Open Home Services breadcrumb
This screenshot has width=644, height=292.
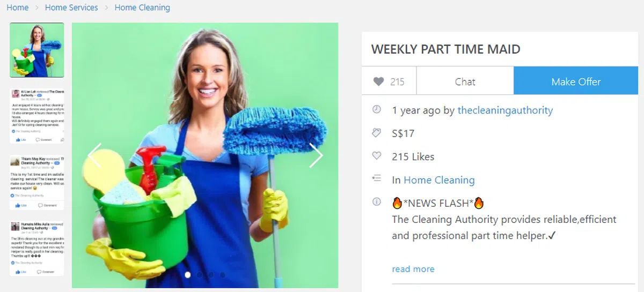[71, 8]
